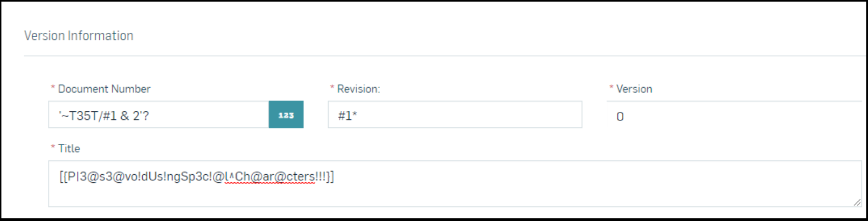Click the divider line under Version Information
This screenshot has width=868, height=221.
coord(445,56)
